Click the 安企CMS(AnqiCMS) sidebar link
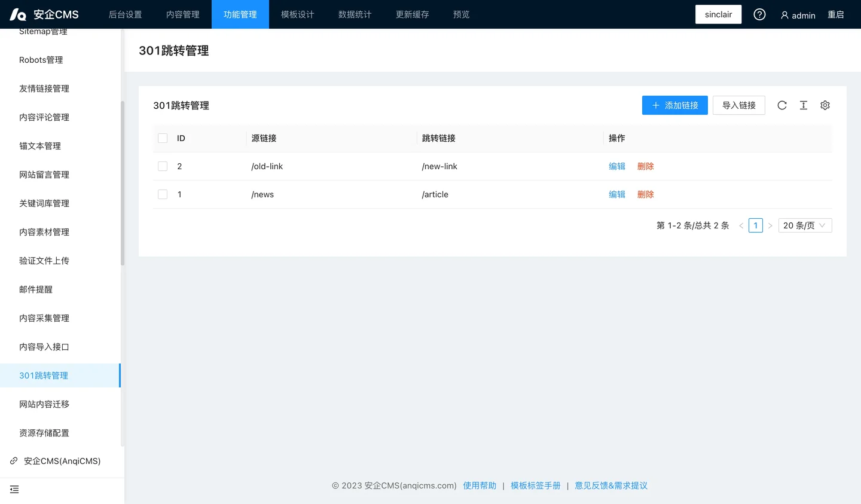861x504 pixels. coord(62,461)
